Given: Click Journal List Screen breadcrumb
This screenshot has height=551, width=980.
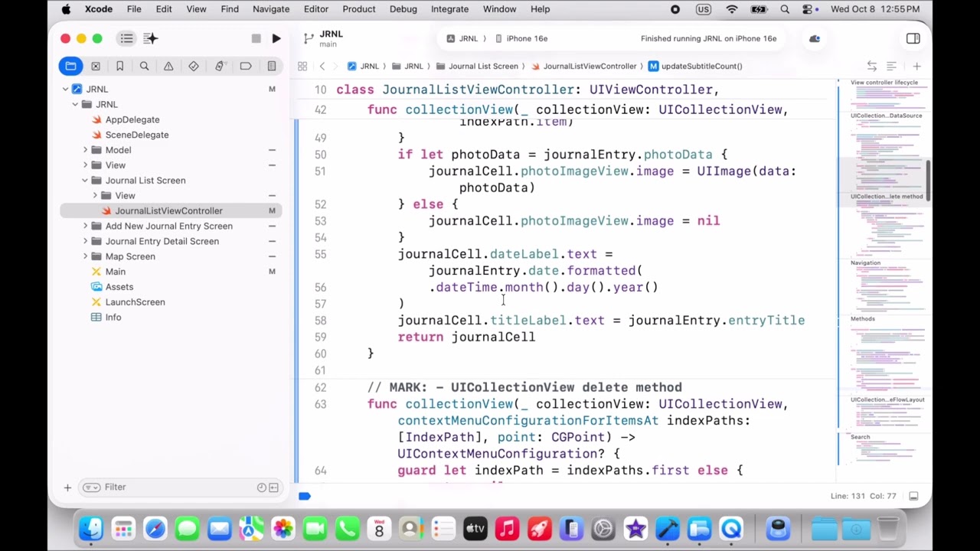Looking at the screenshot, I should coord(479,66).
